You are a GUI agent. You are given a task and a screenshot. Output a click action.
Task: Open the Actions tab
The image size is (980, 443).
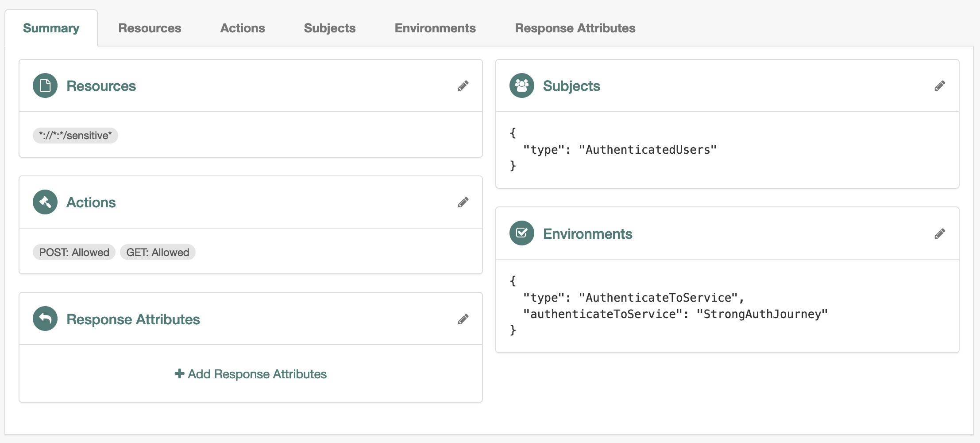coord(243,28)
